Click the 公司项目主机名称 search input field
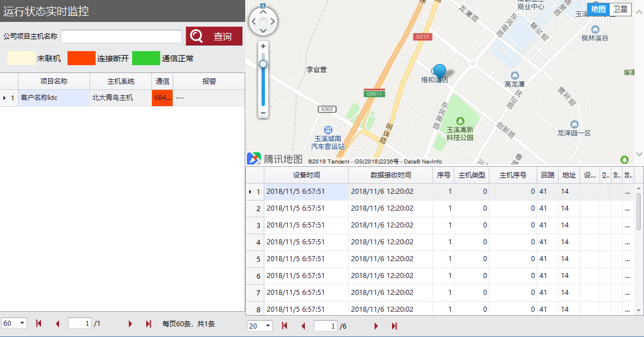The image size is (644, 337). [121, 37]
